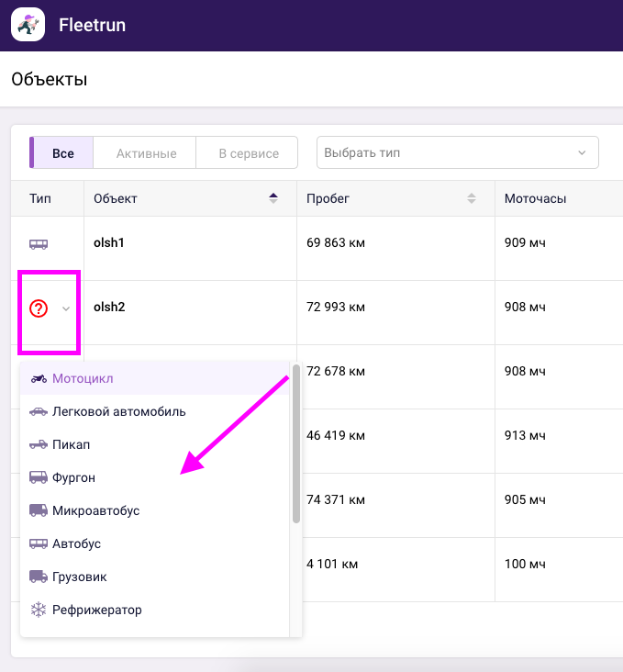Click the red question mark type icon
Viewport: 623px width, 672px height.
39,308
